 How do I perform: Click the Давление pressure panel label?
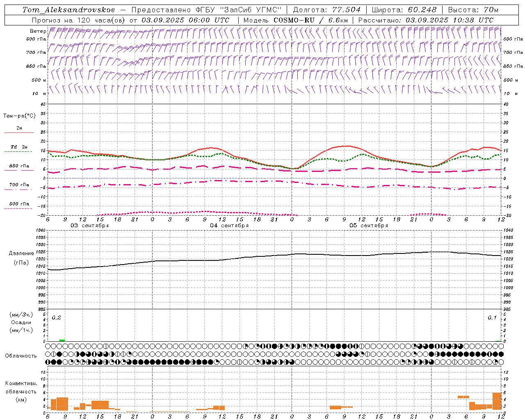(21, 253)
